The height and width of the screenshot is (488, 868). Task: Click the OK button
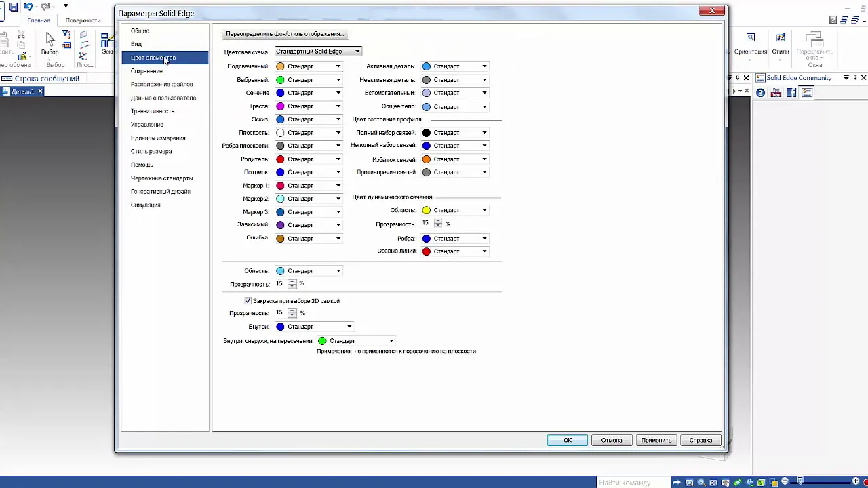coord(568,441)
